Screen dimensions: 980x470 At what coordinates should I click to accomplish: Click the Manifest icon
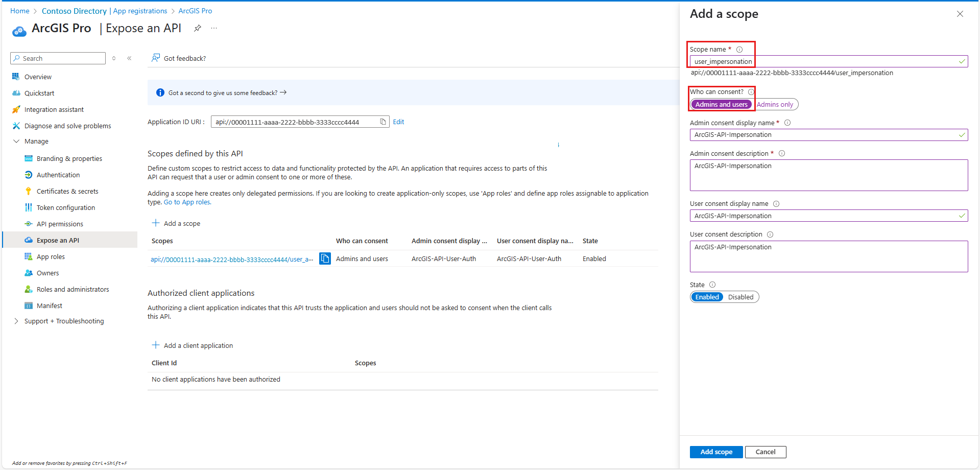pyautogui.click(x=29, y=306)
